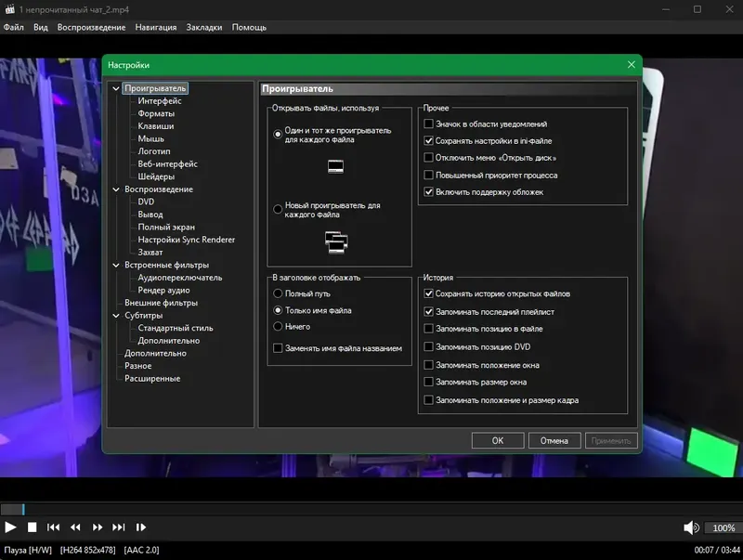
Task: Confirm settings with OK button
Action: tap(498, 440)
